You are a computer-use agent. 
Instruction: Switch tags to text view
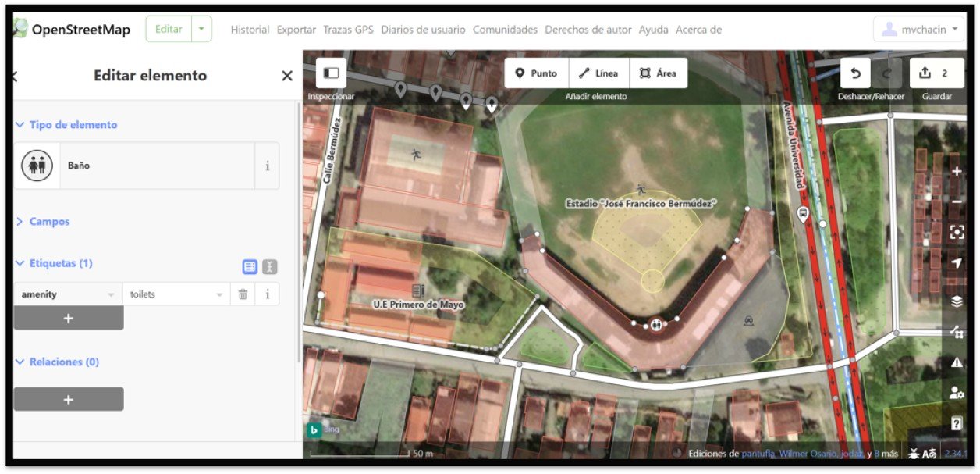[270, 267]
